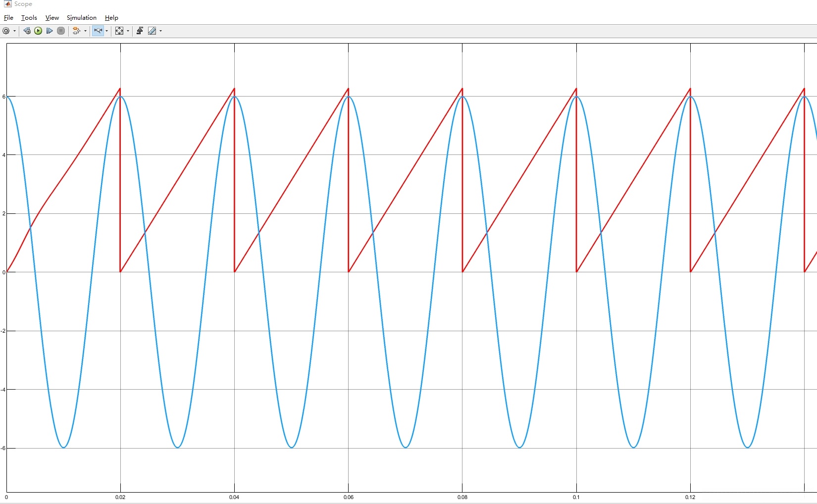Click the 0.02 time axis label
Viewport: 817px width, 504px height.
coord(120,497)
